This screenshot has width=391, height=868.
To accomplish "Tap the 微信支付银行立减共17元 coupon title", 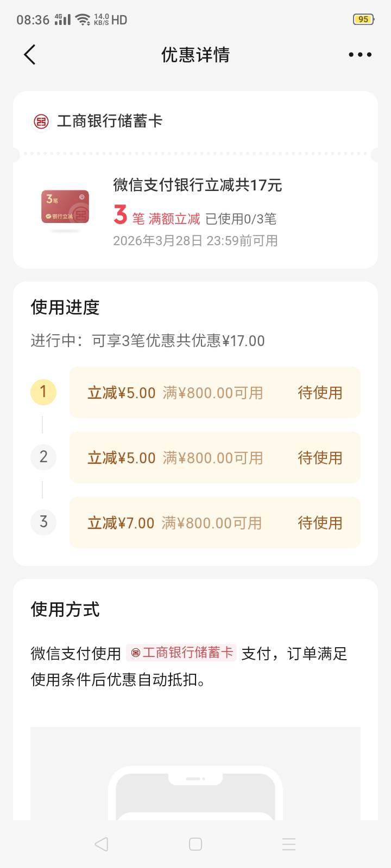I will click(x=197, y=185).
